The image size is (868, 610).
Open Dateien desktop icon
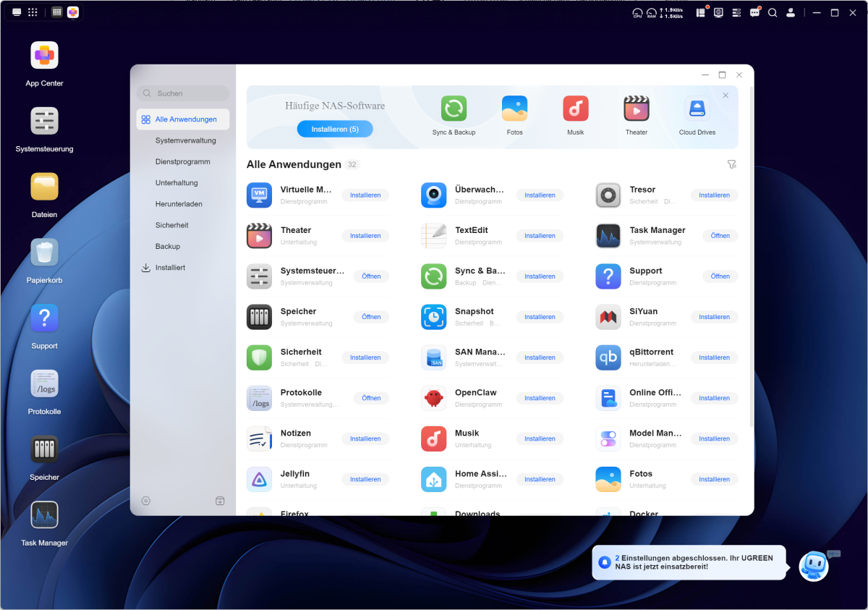click(x=44, y=187)
